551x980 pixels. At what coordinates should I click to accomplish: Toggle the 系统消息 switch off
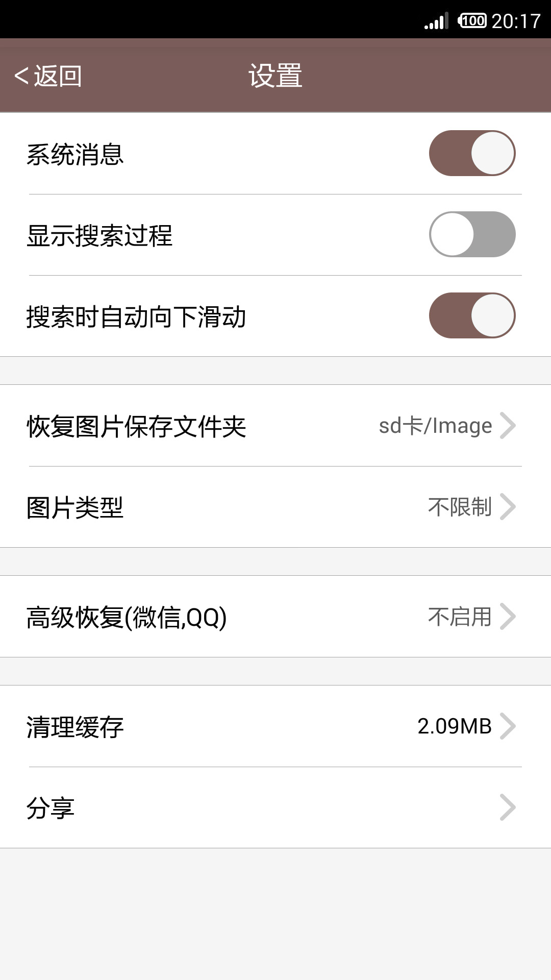tap(472, 153)
